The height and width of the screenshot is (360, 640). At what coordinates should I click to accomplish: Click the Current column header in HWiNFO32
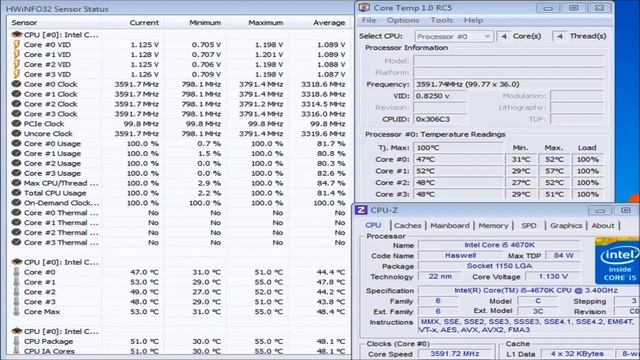(x=144, y=23)
